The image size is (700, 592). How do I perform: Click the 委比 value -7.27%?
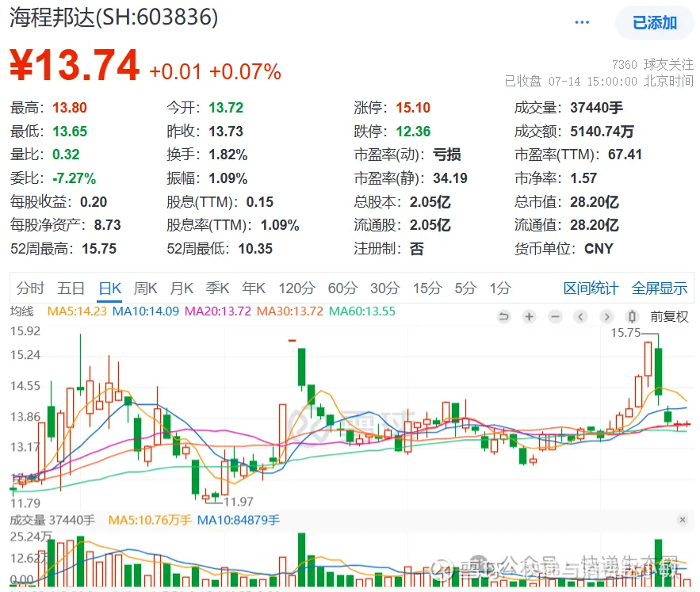(x=74, y=178)
